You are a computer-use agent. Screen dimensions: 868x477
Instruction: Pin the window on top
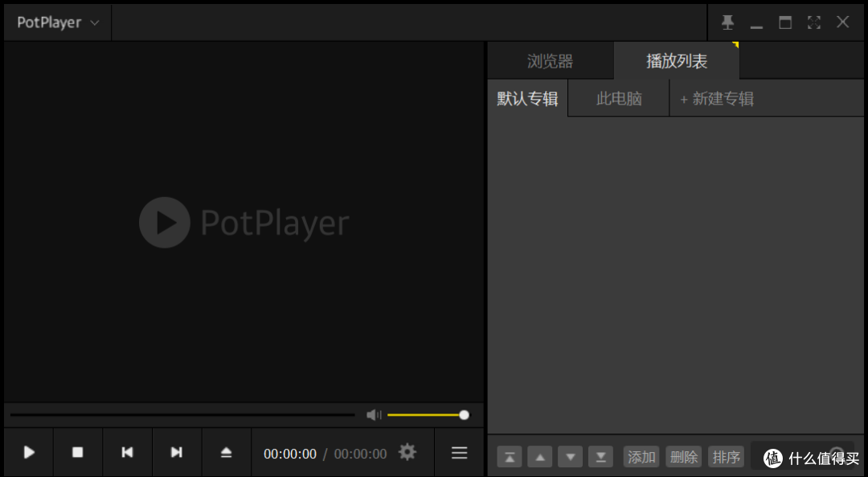pos(727,23)
